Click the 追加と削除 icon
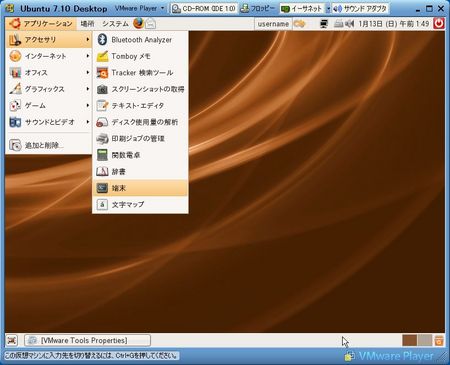Image resolution: width=450 pixels, height=365 pixels. (15, 145)
